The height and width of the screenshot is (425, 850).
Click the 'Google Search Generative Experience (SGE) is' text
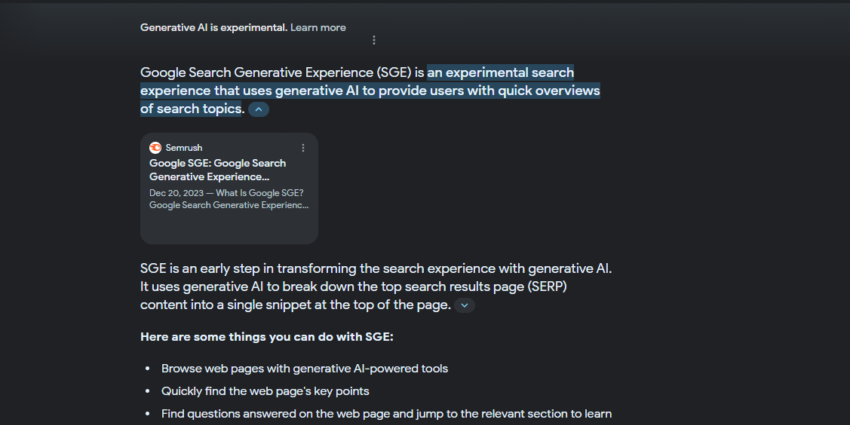coord(282,73)
